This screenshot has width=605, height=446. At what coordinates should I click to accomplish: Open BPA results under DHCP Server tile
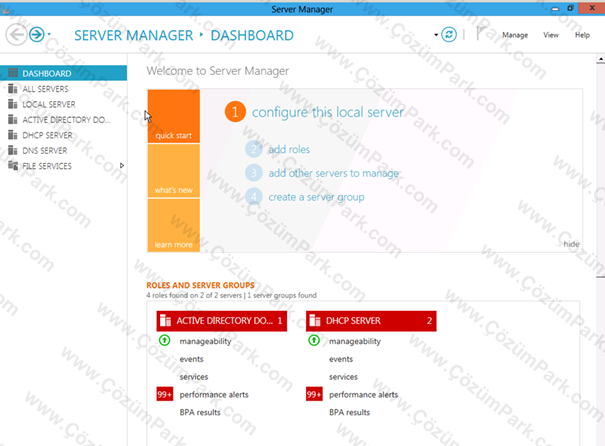349,412
